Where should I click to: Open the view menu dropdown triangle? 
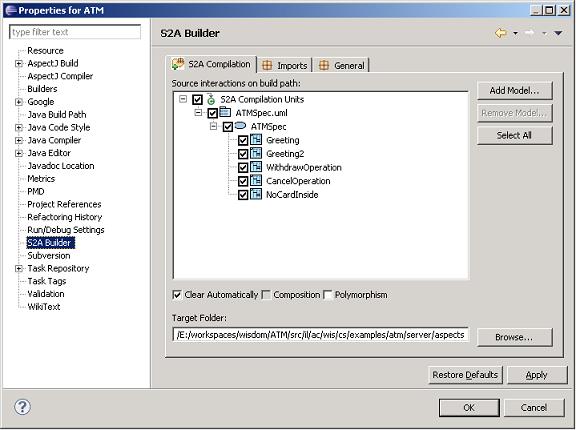(558, 33)
